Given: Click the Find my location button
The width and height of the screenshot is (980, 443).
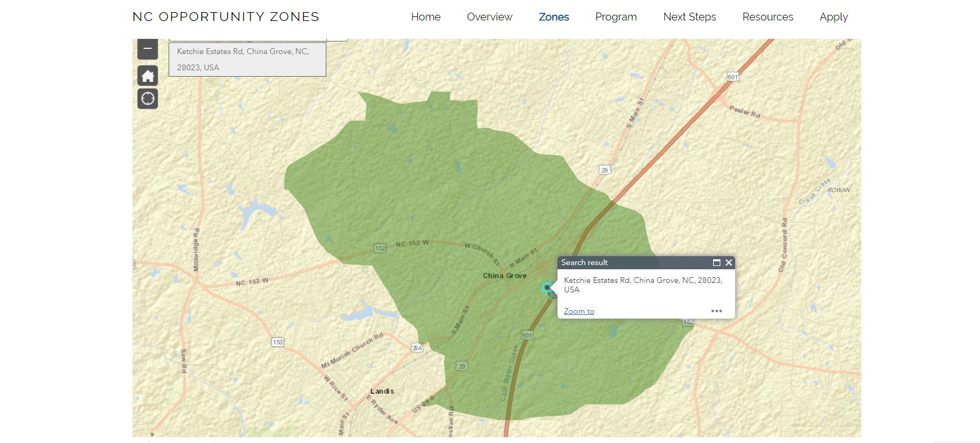Looking at the screenshot, I should pos(148,99).
